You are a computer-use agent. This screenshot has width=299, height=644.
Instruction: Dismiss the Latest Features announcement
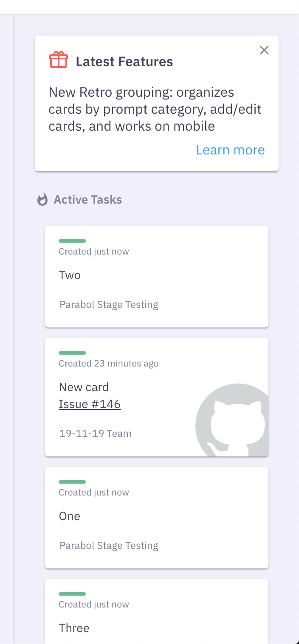tap(264, 50)
